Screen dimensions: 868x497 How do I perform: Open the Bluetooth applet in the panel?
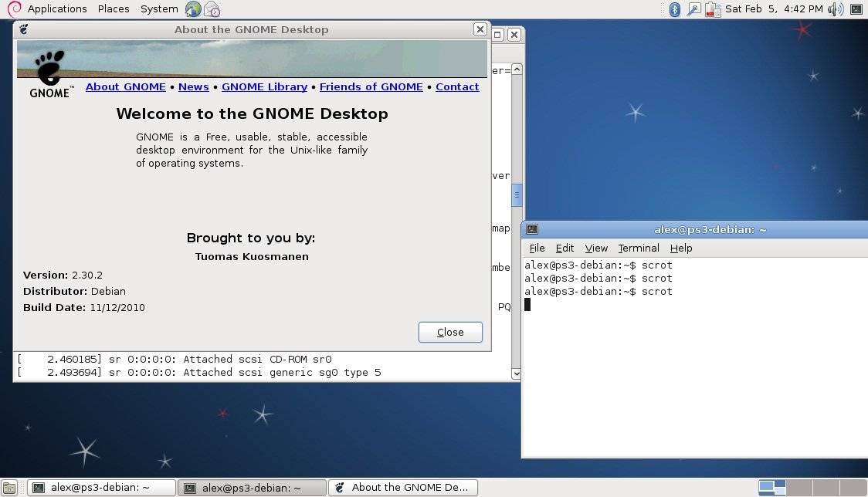(675, 8)
